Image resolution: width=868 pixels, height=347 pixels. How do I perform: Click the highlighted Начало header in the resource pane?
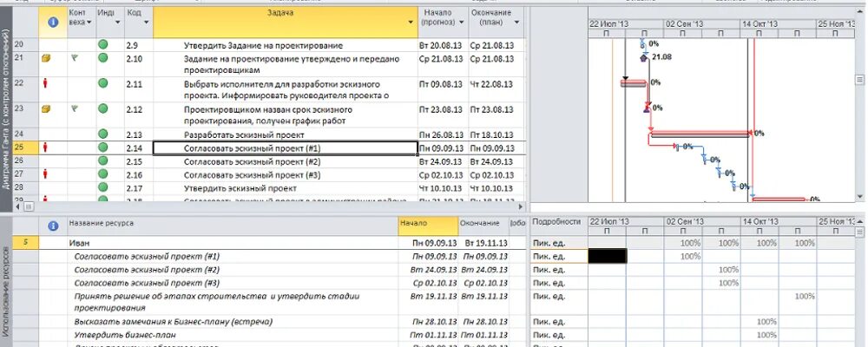pos(428,226)
